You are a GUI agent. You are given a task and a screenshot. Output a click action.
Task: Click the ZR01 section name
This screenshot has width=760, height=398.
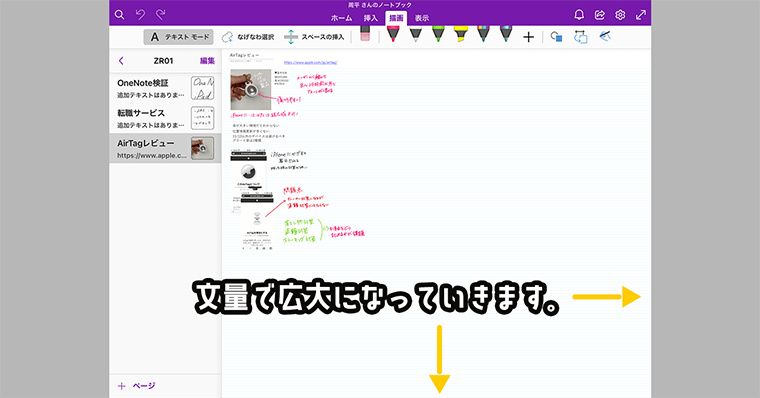163,61
